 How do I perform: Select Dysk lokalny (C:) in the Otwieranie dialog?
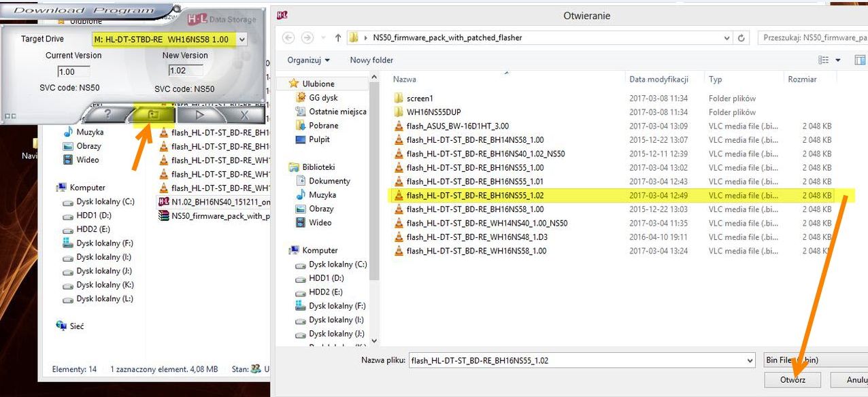(x=331, y=264)
